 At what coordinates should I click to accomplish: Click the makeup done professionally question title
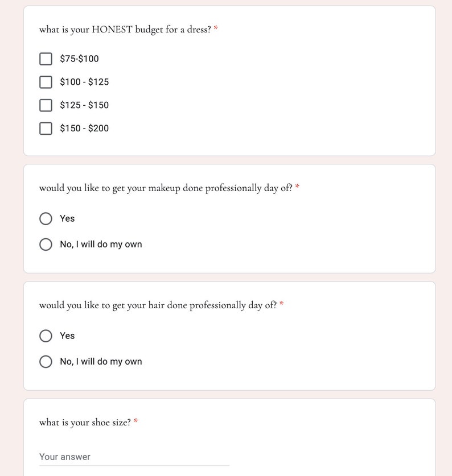pos(166,188)
